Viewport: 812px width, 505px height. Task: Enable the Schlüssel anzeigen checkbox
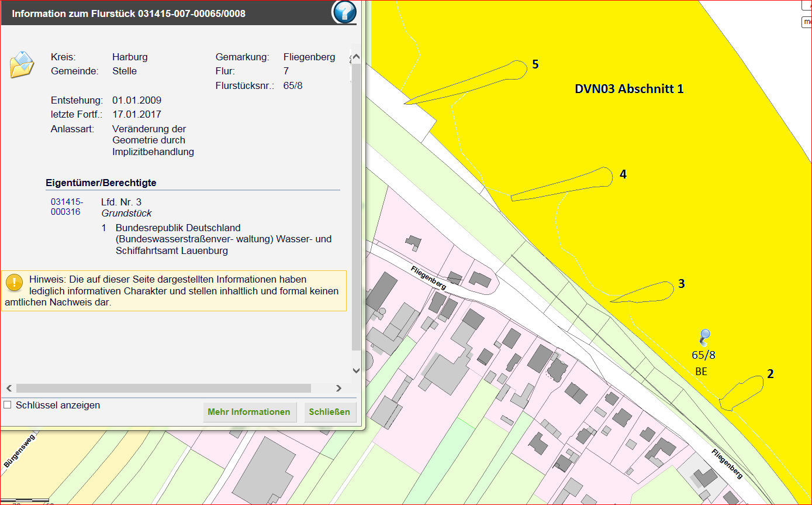pyautogui.click(x=8, y=405)
